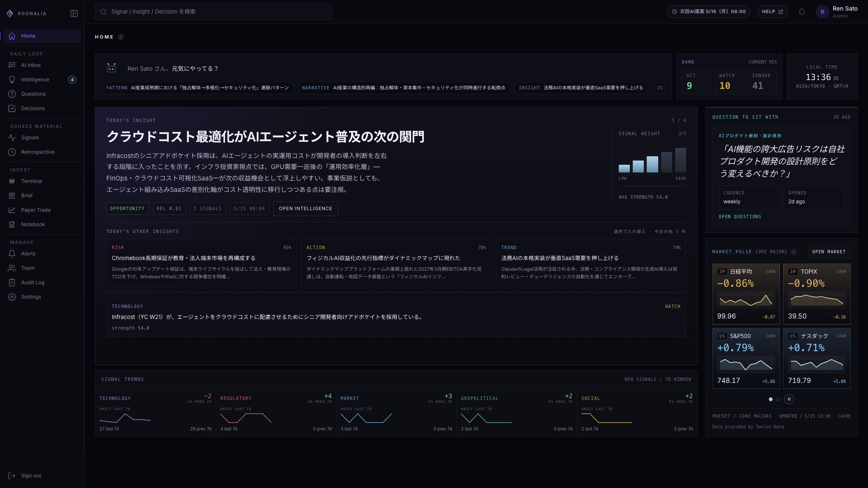Image resolution: width=868 pixels, height=488 pixels.
Task: Open the S&P500 market card
Action: 746,358
